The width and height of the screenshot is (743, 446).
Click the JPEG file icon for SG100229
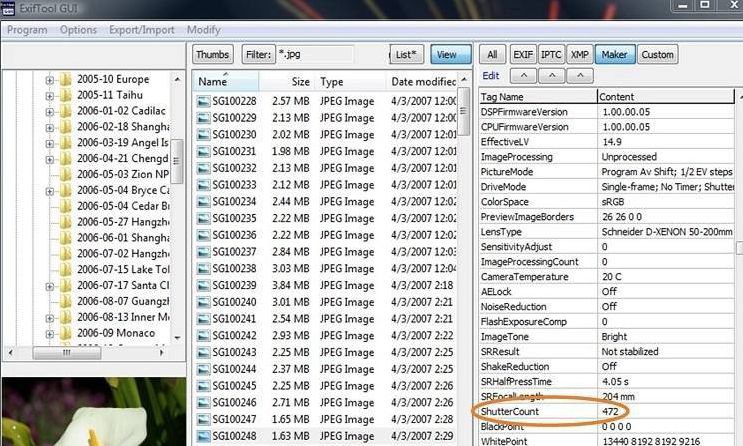[203, 118]
